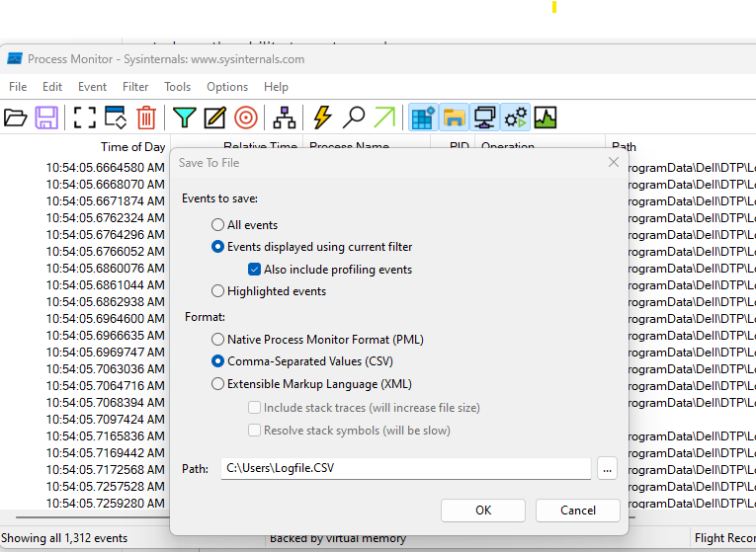
Task: Open a saved log with Open icon
Action: [16, 118]
